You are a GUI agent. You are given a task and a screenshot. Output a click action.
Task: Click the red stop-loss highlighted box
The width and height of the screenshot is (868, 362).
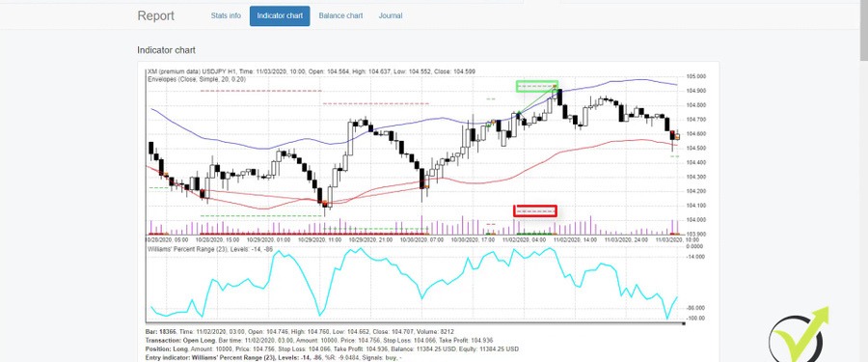click(x=534, y=210)
